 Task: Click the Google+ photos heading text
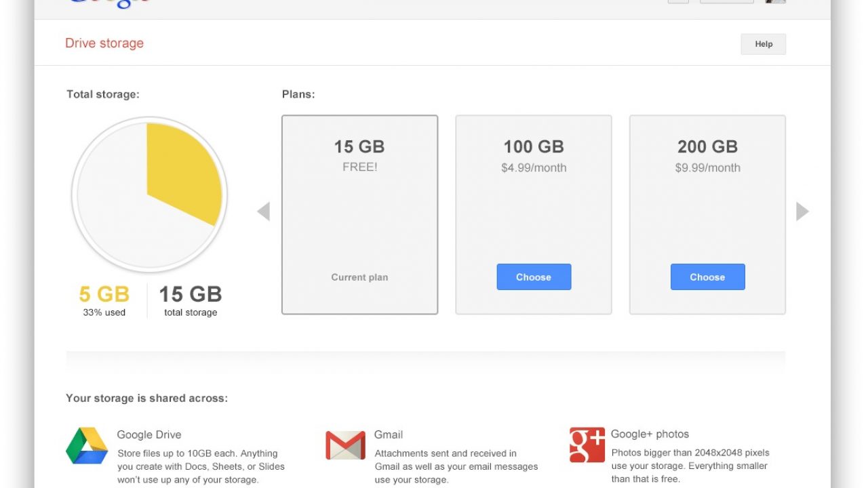[650, 434]
